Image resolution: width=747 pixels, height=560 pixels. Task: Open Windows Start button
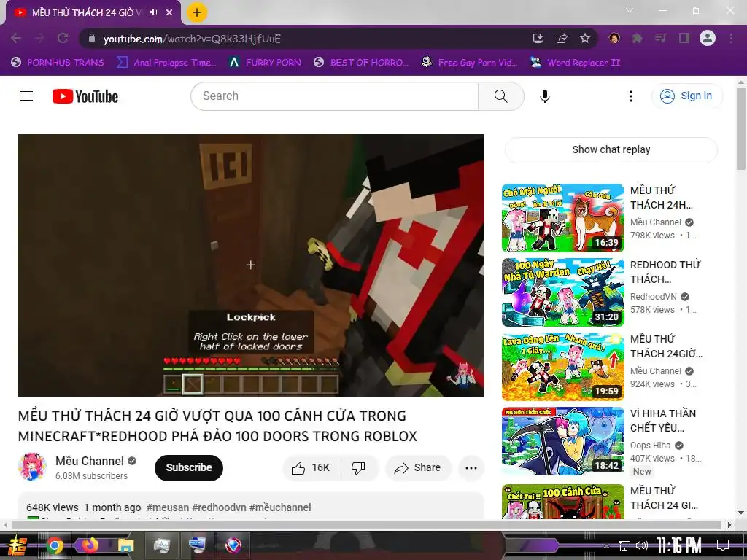pos(18,545)
